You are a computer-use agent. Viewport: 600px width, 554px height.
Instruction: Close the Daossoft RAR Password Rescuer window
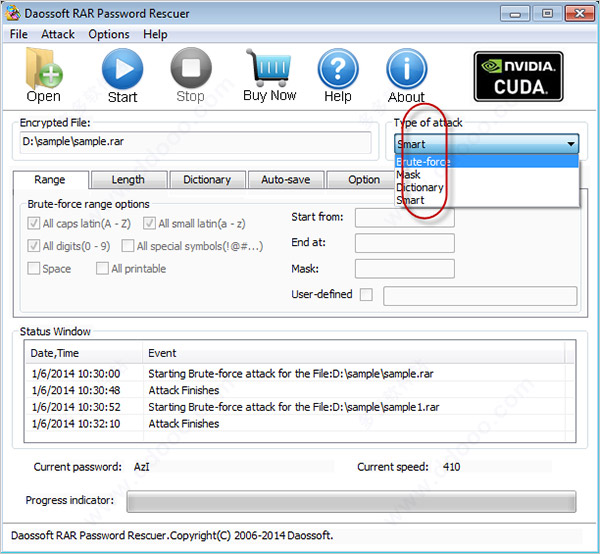click(x=580, y=14)
